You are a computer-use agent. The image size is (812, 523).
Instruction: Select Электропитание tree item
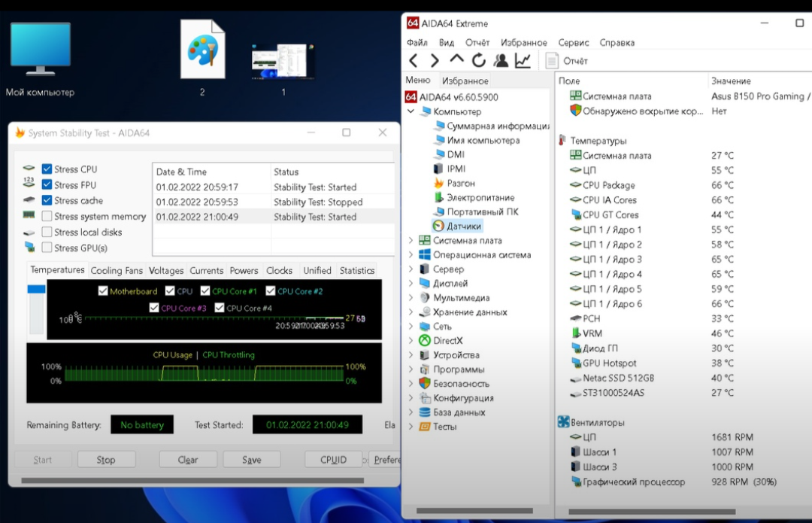(x=474, y=197)
